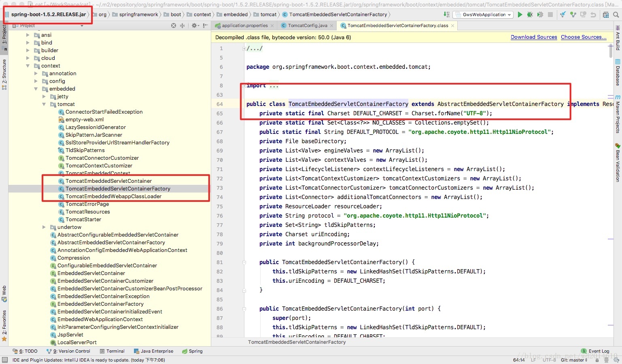Open the 6: TODO tool window

pos(25,351)
